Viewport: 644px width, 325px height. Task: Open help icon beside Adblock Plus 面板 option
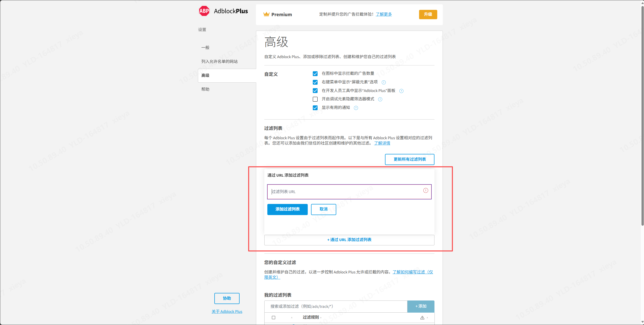tap(401, 91)
